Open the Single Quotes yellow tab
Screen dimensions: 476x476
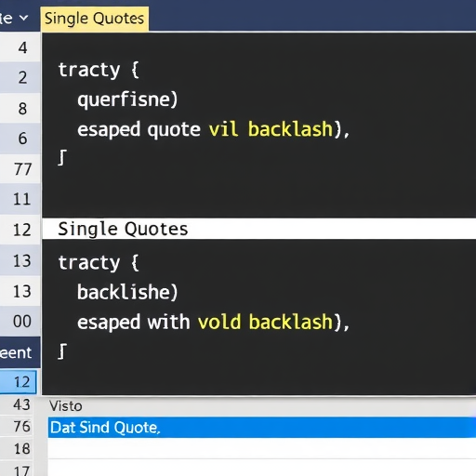94,20
